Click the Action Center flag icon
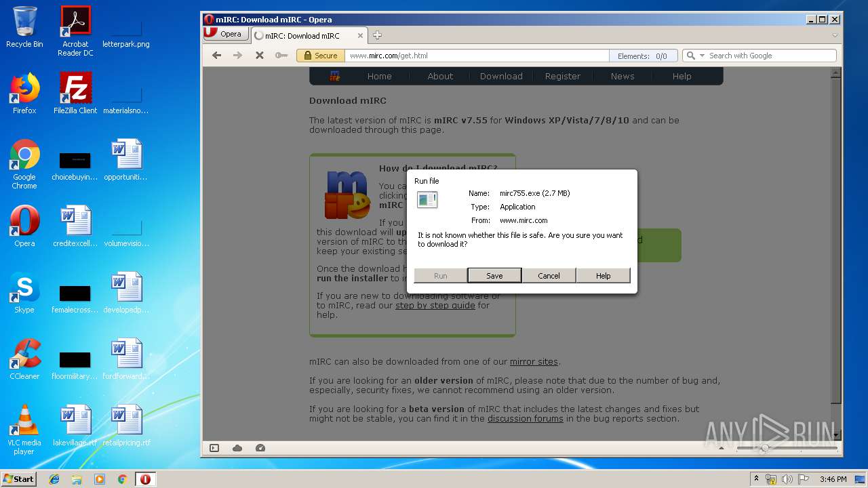The height and width of the screenshot is (488, 868). pyautogui.click(x=802, y=479)
